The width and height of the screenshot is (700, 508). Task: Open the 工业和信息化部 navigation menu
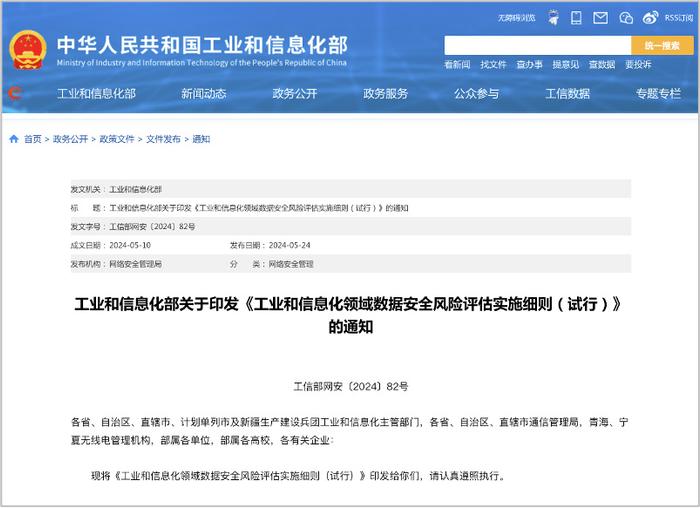click(x=96, y=94)
